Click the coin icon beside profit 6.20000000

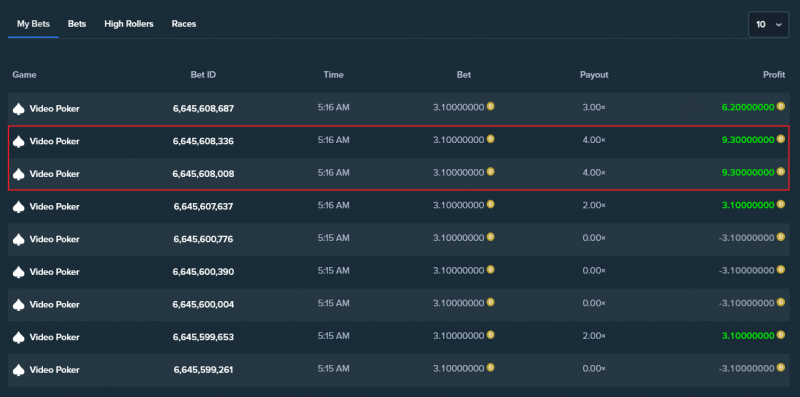point(781,106)
